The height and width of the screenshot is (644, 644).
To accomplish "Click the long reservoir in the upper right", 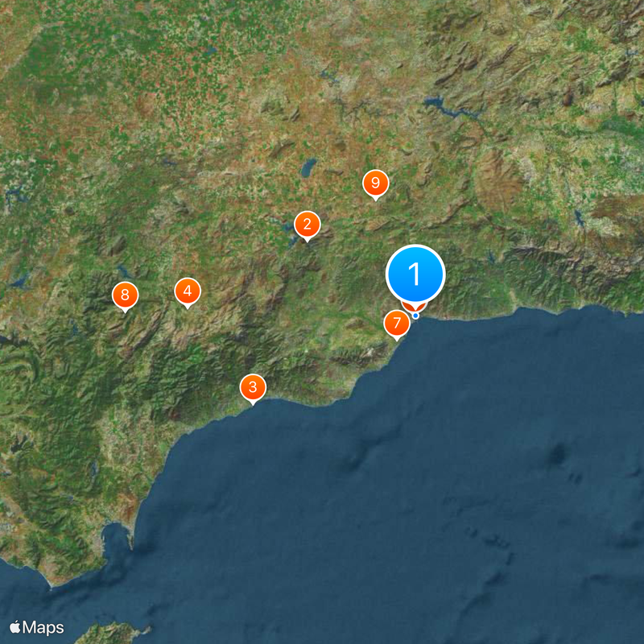I will 451,107.
